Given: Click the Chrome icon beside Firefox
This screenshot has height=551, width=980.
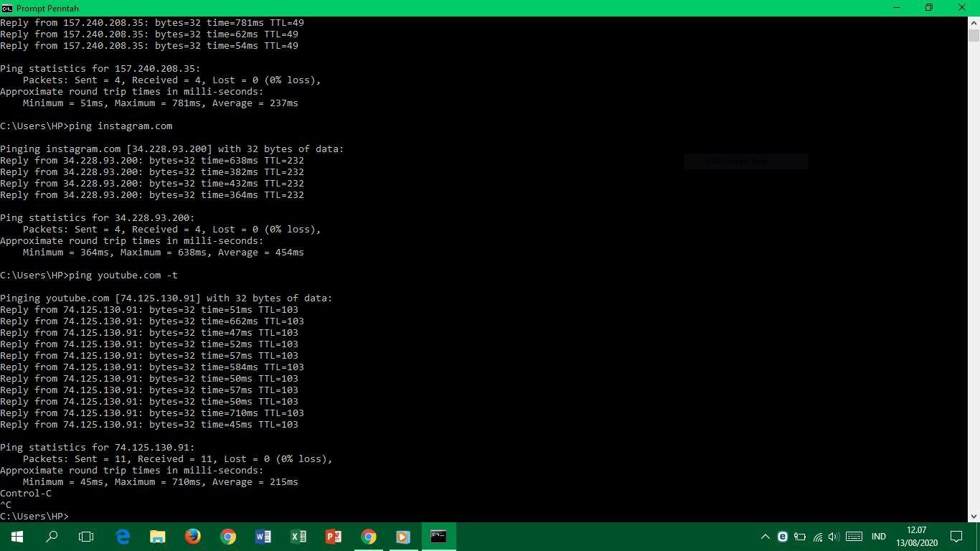Looking at the screenshot, I should coord(228,537).
